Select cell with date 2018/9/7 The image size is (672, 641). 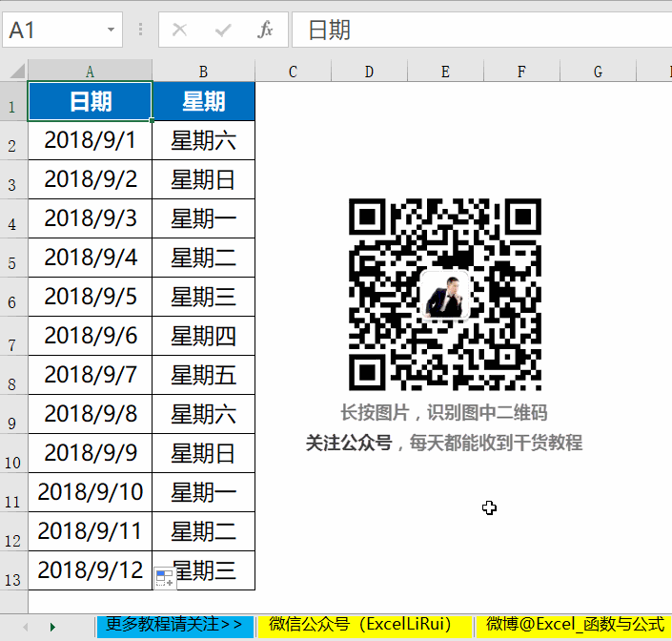(x=90, y=375)
